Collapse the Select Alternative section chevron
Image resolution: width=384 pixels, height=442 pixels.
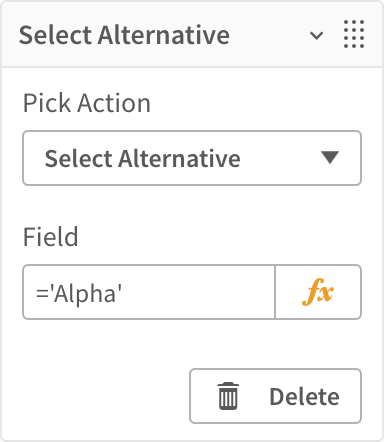(x=316, y=35)
